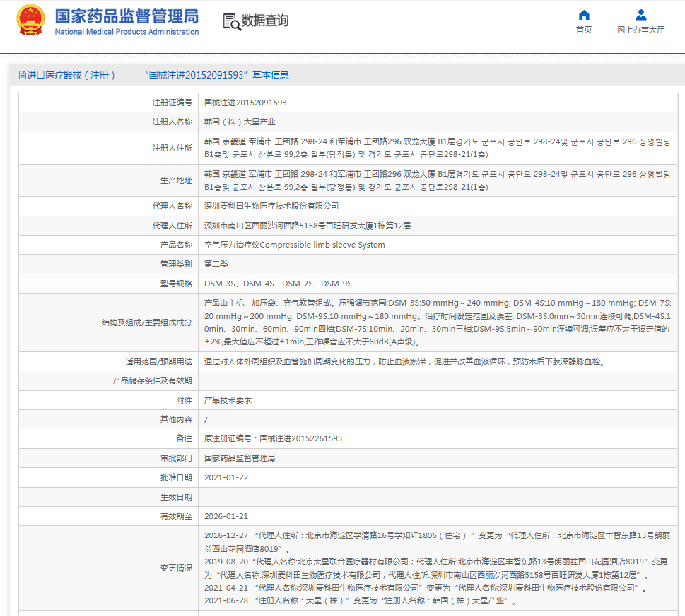Open the 首页 text link
The image size is (685, 616).
coord(584,30)
